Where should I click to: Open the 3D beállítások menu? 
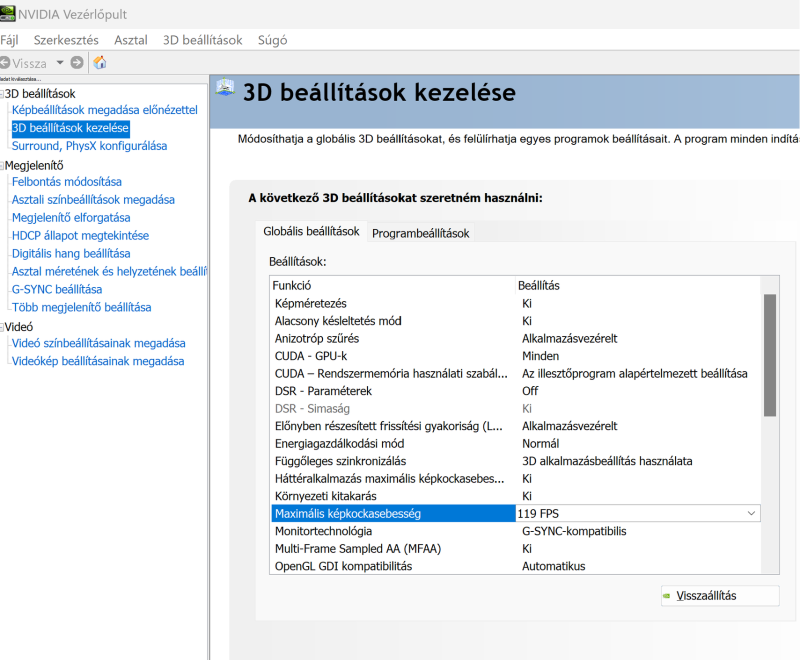203,40
